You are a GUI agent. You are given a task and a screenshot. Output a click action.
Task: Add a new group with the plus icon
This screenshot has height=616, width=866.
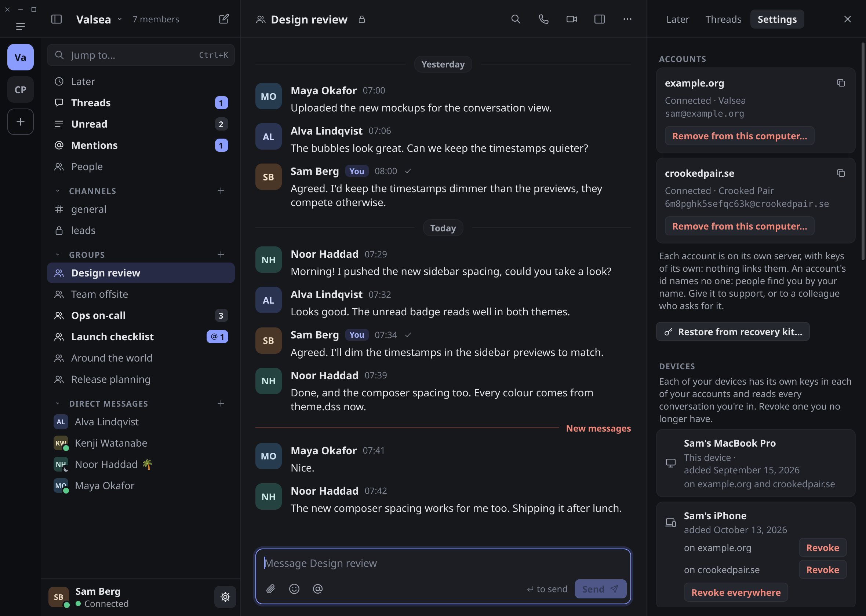[221, 254]
